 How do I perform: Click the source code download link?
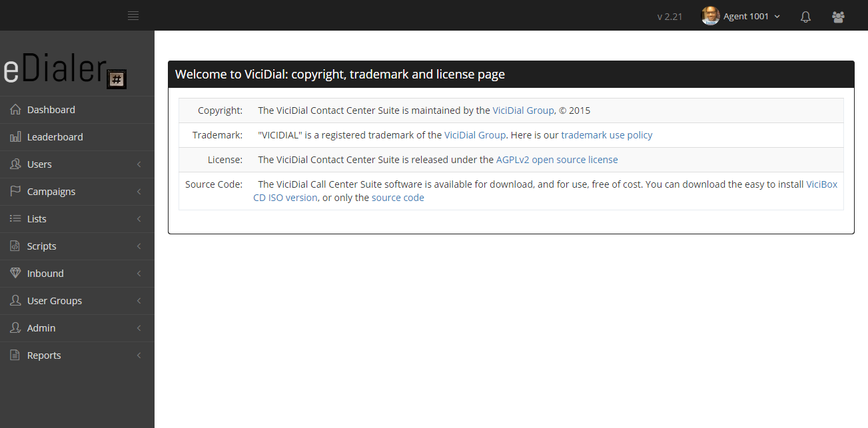pos(398,198)
